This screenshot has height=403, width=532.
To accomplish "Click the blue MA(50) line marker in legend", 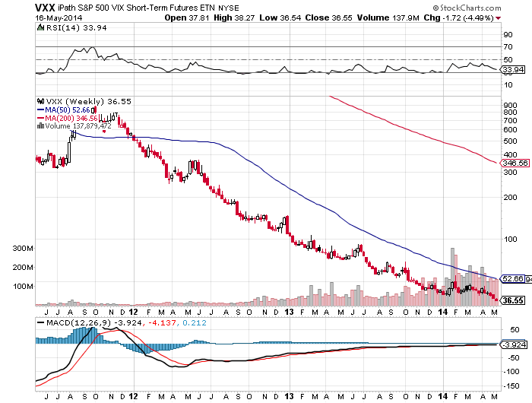I will [40, 110].
